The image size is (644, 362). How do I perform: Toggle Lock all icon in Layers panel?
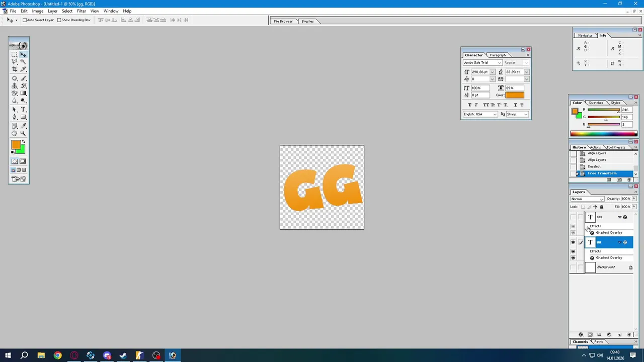pyautogui.click(x=602, y=207)
